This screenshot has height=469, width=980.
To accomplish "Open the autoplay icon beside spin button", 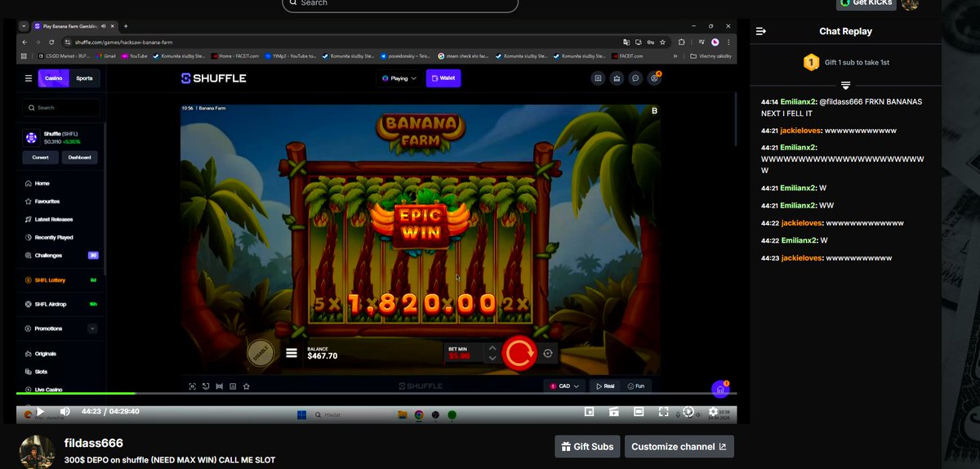I will (x=548, y=354).
